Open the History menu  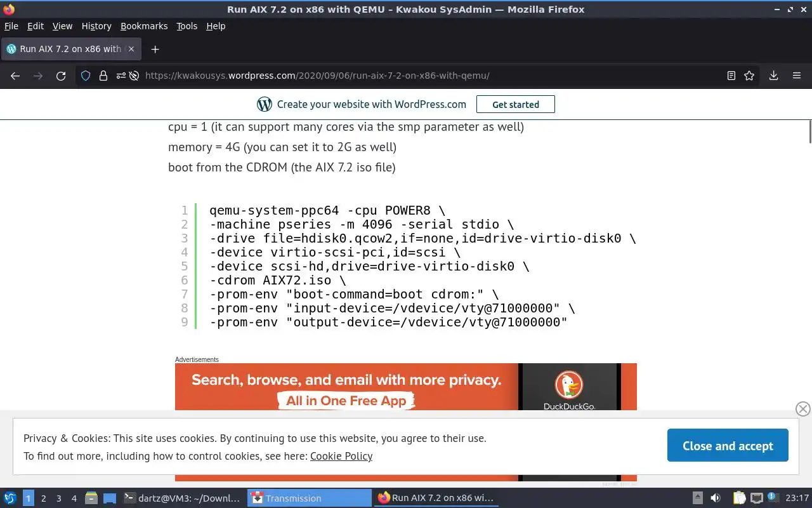coord(96,26)
